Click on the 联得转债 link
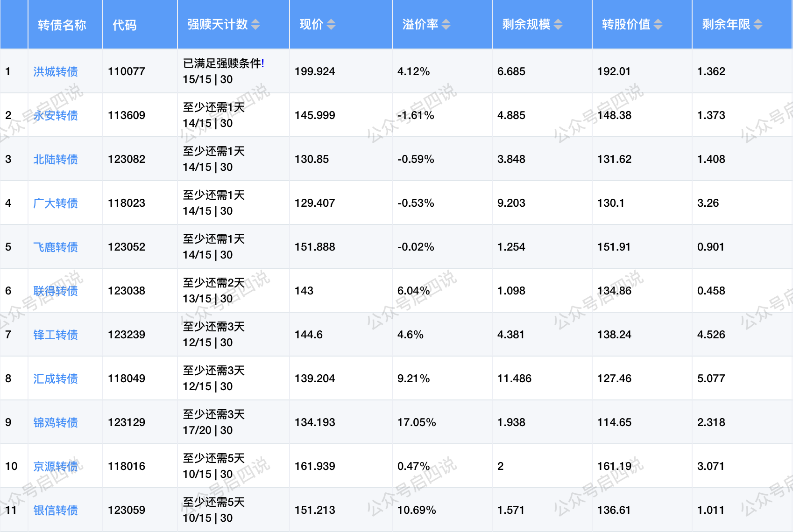Screen dimensions: 793x532 coord(56,291)
